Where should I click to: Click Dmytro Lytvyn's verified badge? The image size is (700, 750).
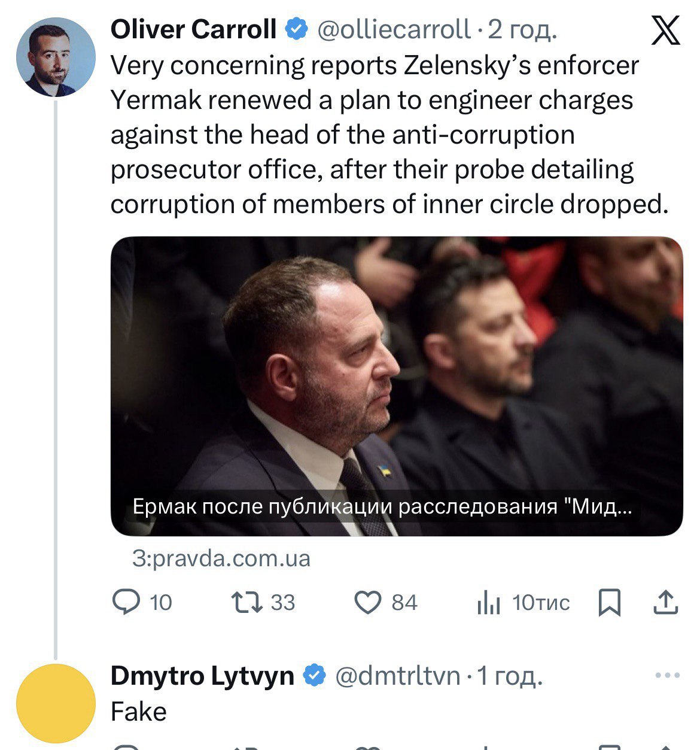click(x=315, y=676)
